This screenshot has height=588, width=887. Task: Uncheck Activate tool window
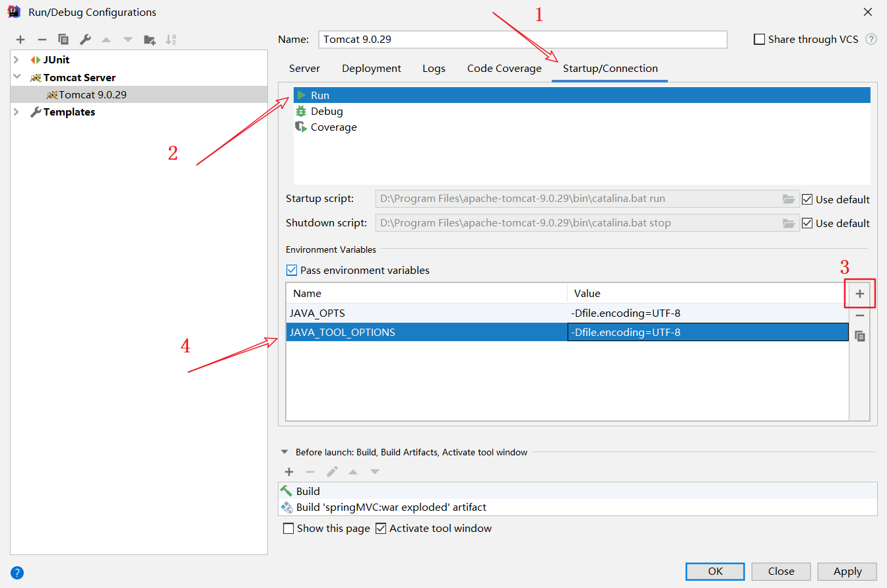(x=380, y=529)
